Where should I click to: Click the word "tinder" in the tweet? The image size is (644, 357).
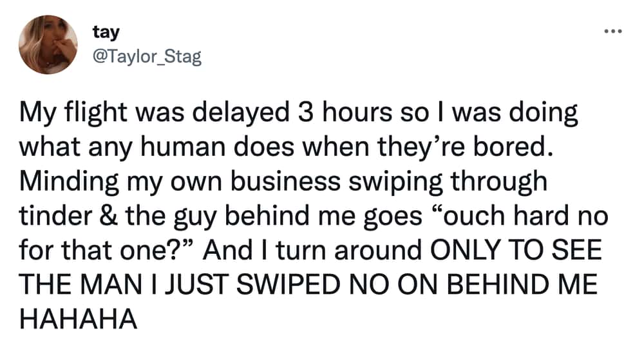tap(55, 215)
